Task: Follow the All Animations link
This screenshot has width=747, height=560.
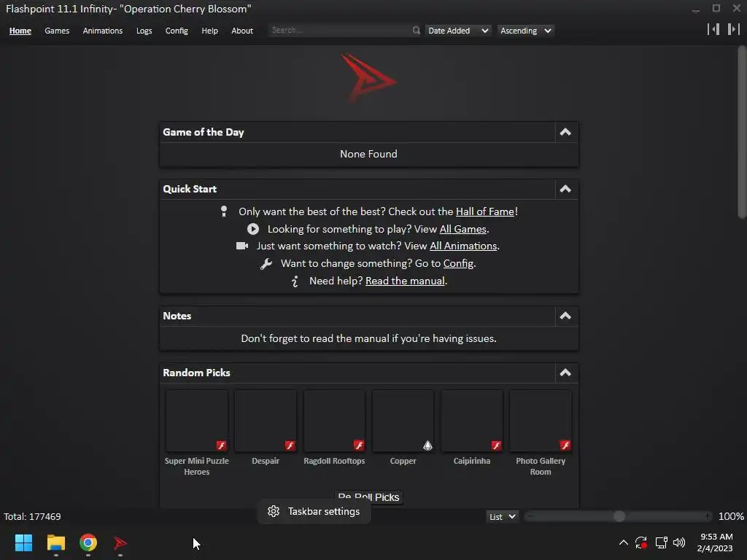Action: click(x=463, y=246)
